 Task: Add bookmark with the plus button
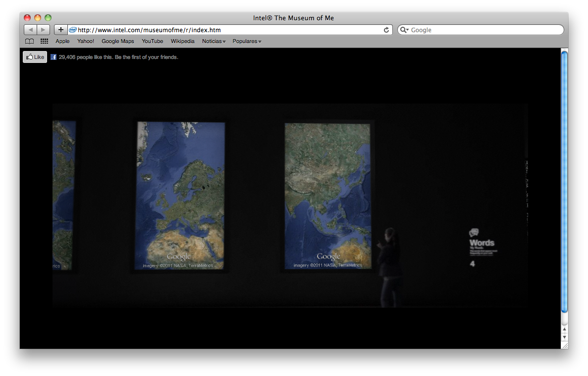point(60,30)
